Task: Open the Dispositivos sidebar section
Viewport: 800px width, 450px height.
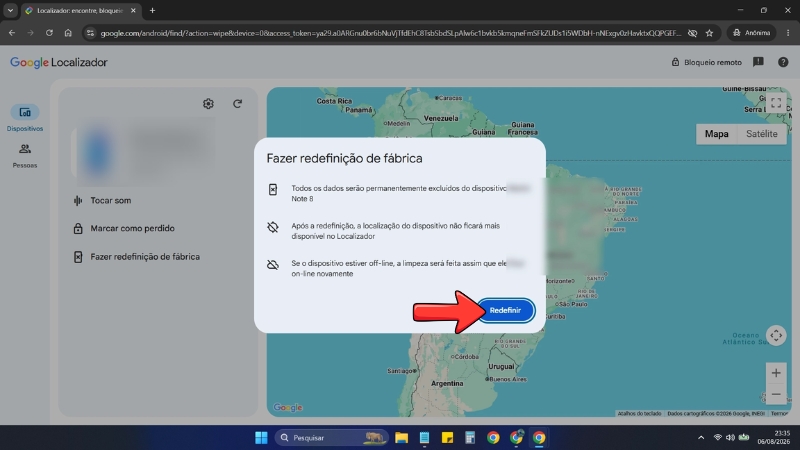Action: tap(24, 118)
